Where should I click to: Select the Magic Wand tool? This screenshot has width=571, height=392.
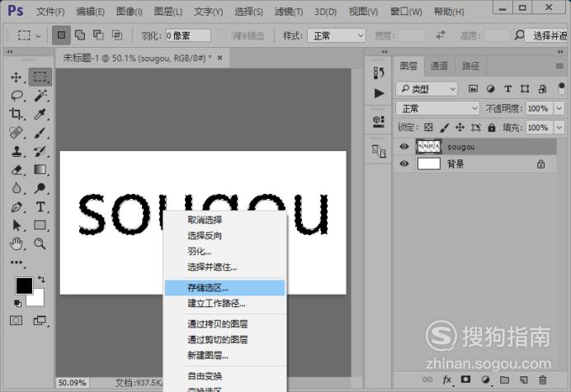(40, 96)
